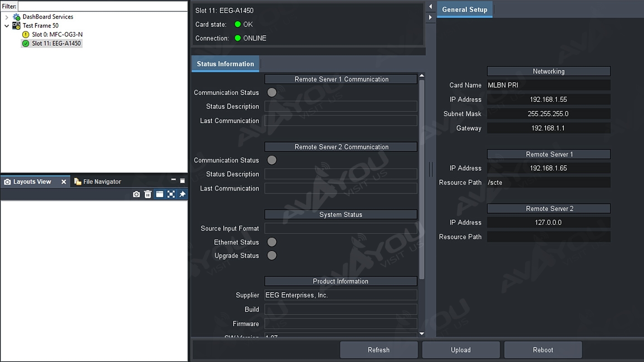The image size is (644, 362).
Task: Click the pin icon in Layouts toolbar
Action: (x=182, y=194)
